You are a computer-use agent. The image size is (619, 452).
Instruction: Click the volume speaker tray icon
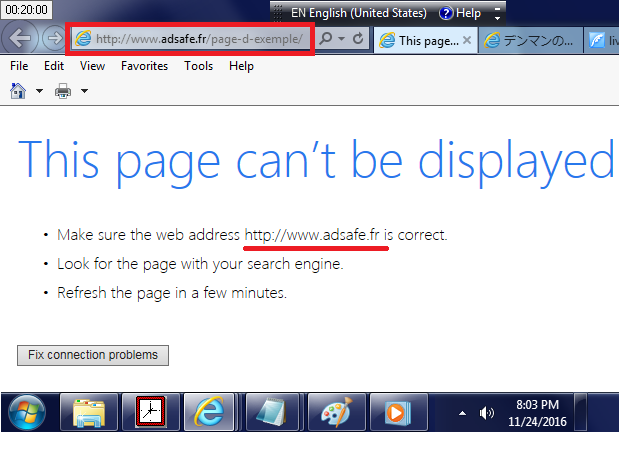pyautogui.click(x=486, y=413)
